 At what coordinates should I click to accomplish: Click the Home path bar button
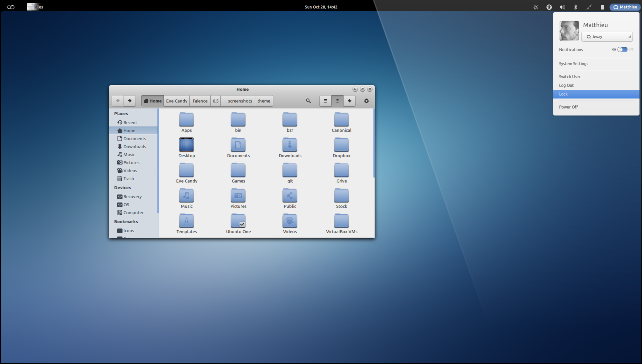click(x=152, y=101)
